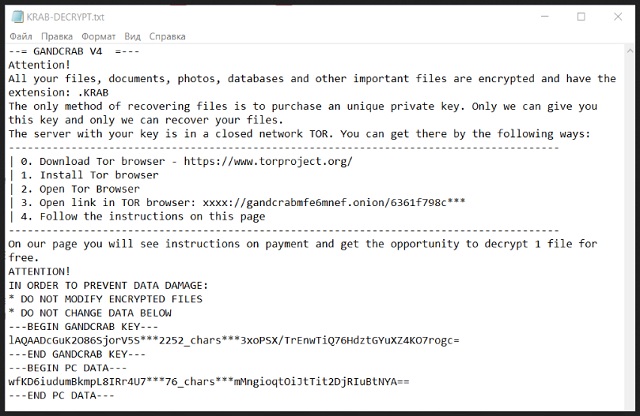The height and width of the screenshot is (416, 640).
Task: Maximize the Notepad window
Action: click(x=581, y=17)
